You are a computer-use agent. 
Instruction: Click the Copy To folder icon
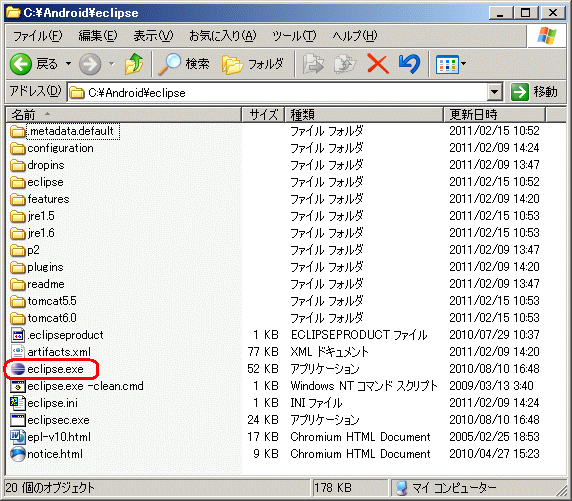(345, 64)
